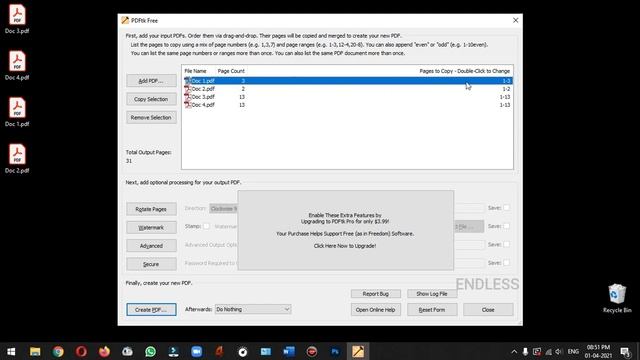Toggle Save checkbox in Advanced row
This screenshot has height=360, width=640.
(x=506, y=244)
